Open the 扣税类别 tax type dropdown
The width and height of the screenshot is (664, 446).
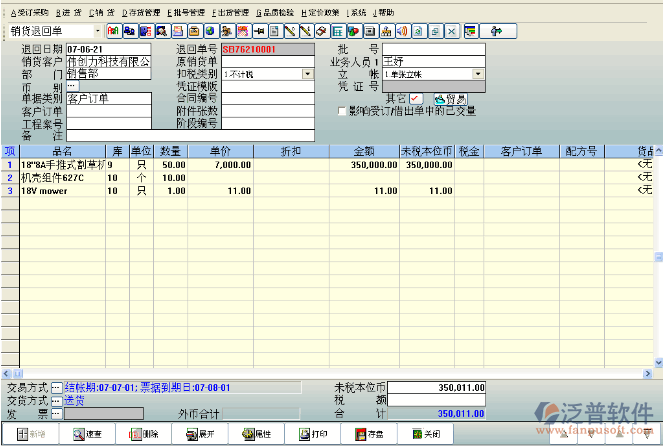[307, 74]
